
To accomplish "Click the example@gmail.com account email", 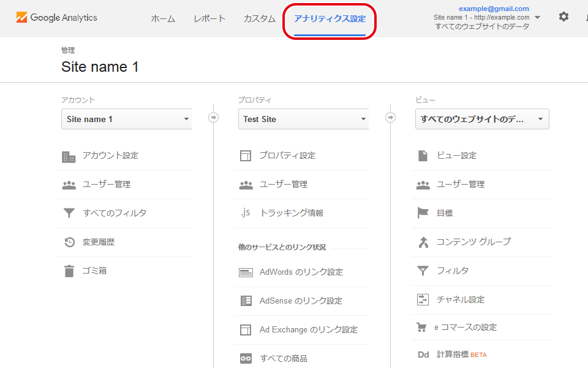I will click(494, 9).
